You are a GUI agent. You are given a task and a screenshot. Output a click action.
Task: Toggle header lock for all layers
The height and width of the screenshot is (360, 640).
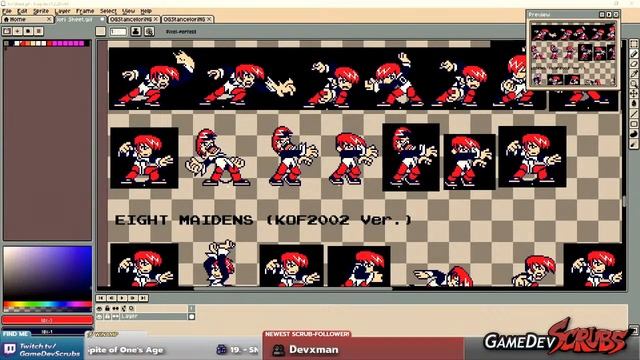coord(107,309)
